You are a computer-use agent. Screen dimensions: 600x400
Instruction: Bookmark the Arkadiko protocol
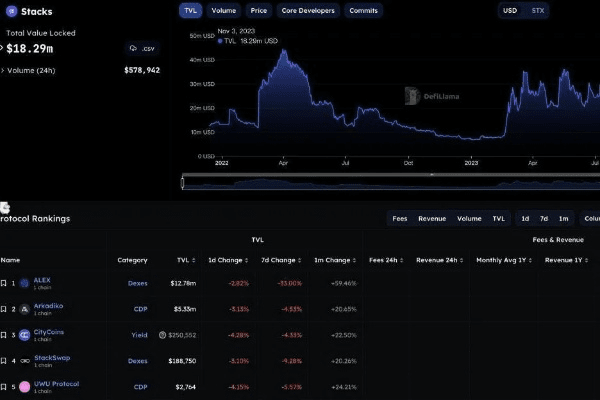(x=4, y=309)
